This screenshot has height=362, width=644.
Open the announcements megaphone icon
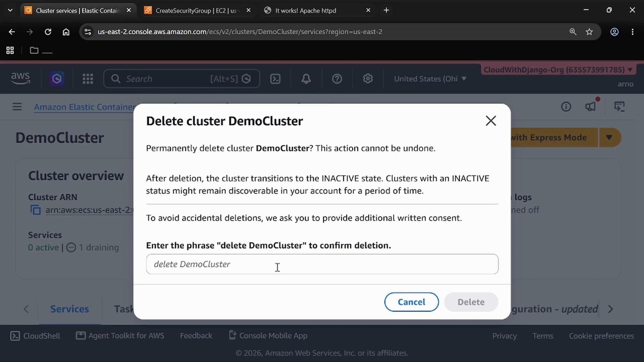pos(591,107)
